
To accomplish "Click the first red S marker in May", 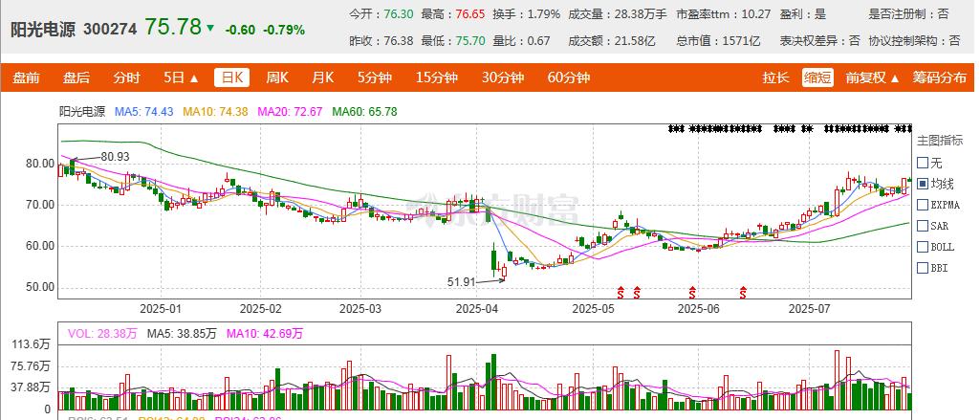I will [621, 291].
